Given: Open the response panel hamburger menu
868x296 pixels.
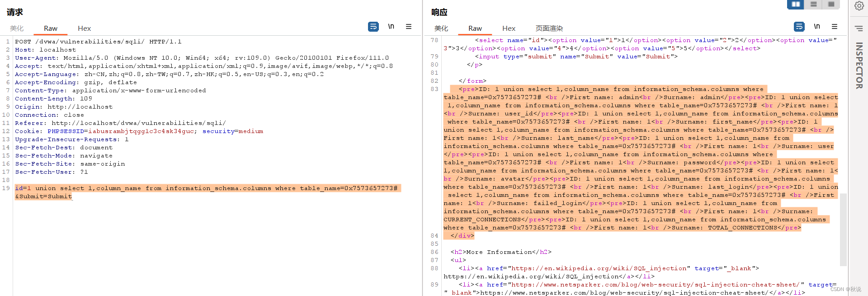Looking at the screenshot, I should point(835,27).
